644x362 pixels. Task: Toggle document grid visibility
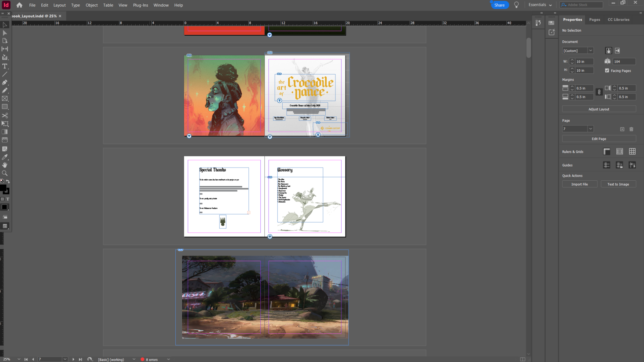click(632, 152)
